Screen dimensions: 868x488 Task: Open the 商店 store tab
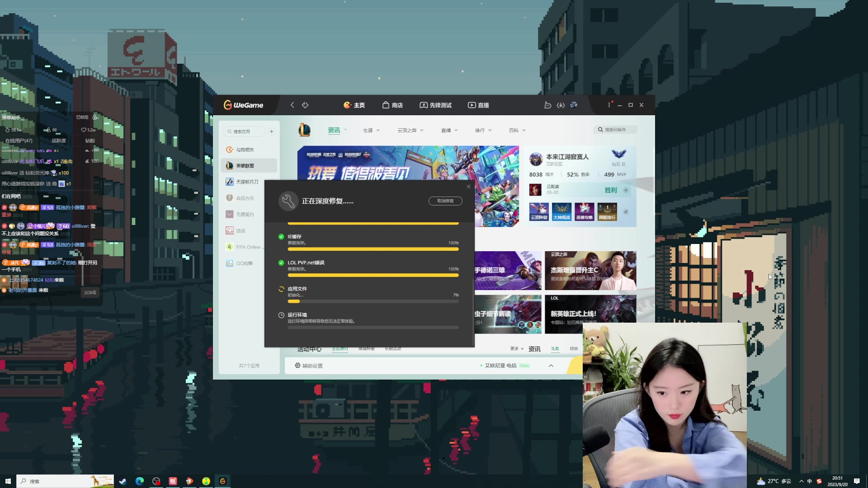392,105
